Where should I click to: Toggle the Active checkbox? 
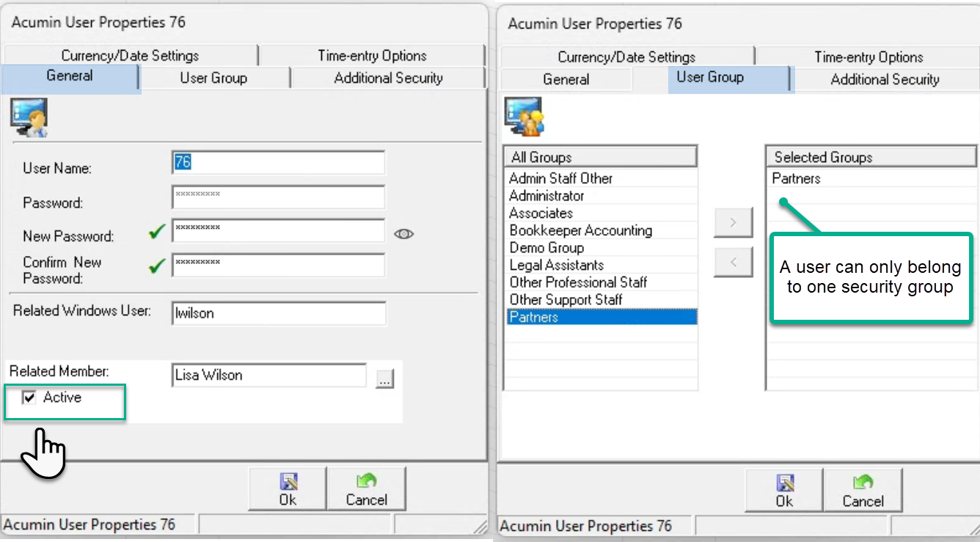coord(29,398)
